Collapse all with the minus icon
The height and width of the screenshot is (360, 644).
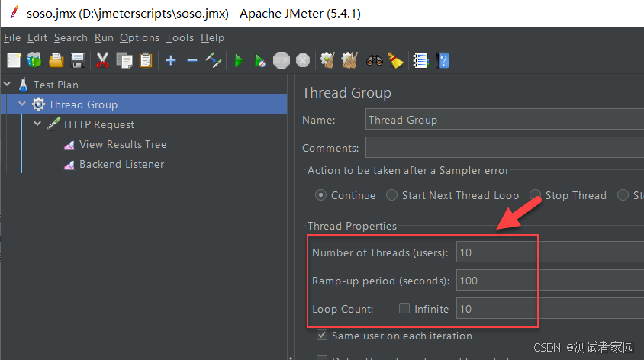[x=192, y=60]
